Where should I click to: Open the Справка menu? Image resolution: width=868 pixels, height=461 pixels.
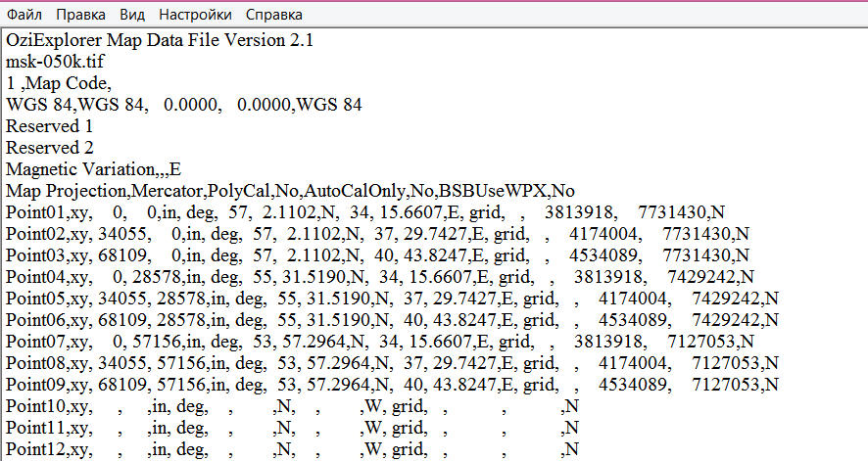[274, 15]
